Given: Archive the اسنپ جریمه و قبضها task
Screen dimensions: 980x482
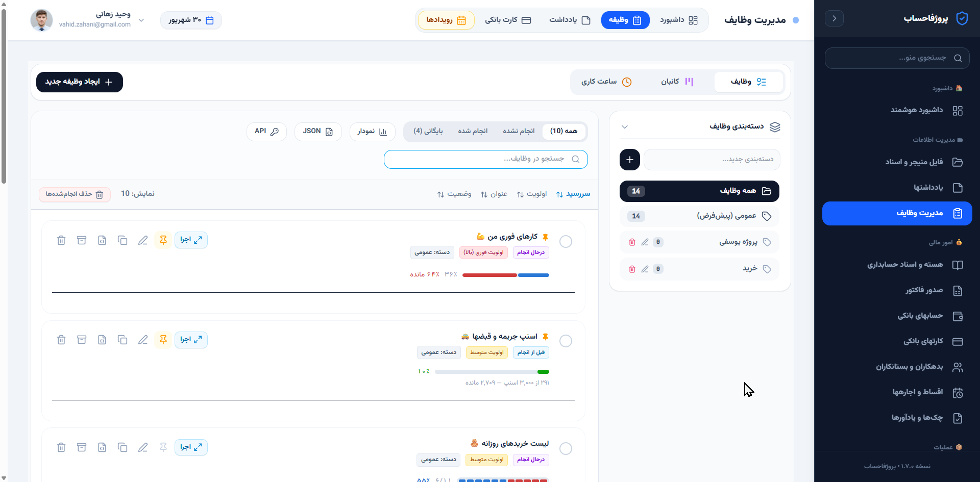Looking at the screenshot, I should point(82,340).
